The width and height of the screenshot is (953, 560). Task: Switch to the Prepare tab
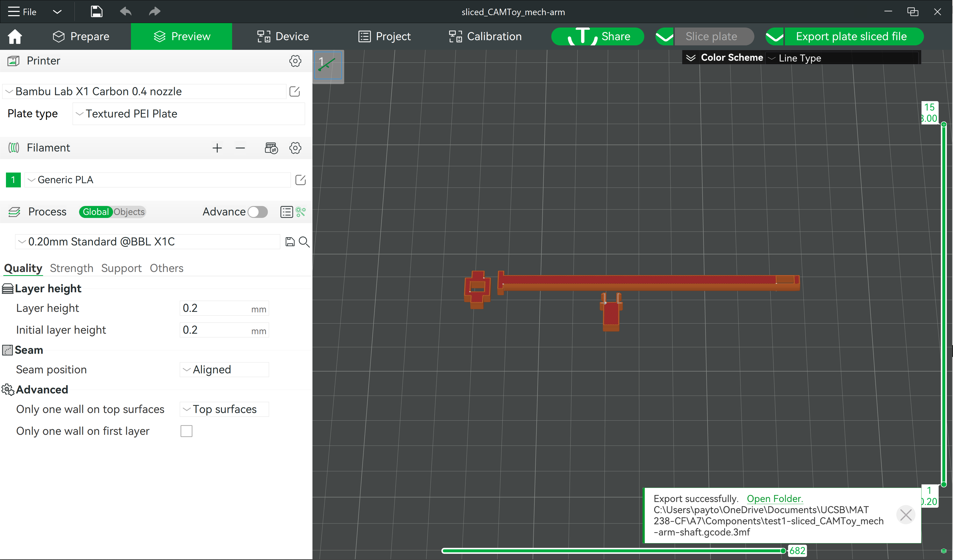click(x=81, y=36)
